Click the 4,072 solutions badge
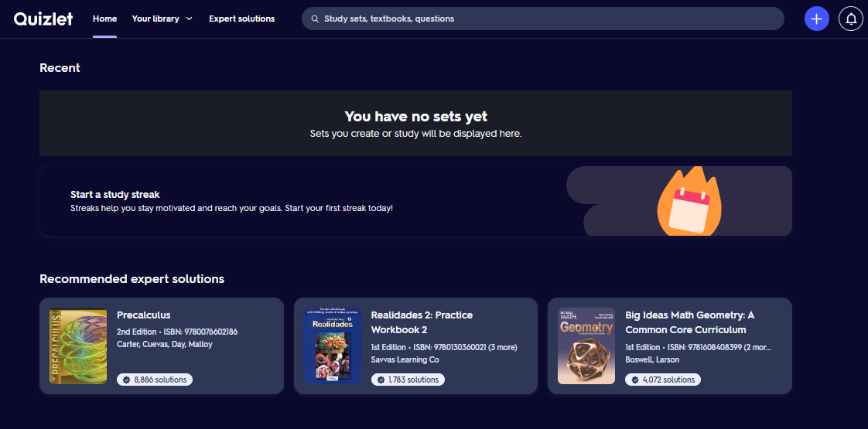 663,380
